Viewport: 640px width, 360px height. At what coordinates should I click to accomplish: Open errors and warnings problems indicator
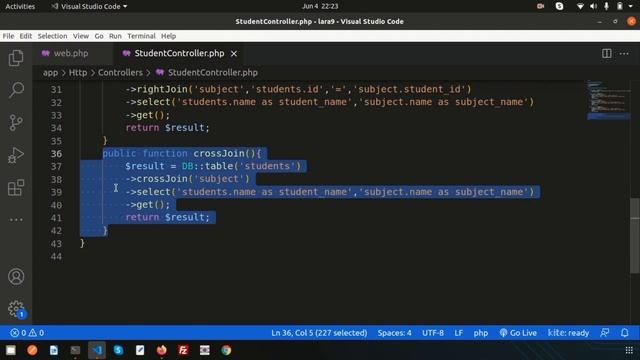coord(27,333)
